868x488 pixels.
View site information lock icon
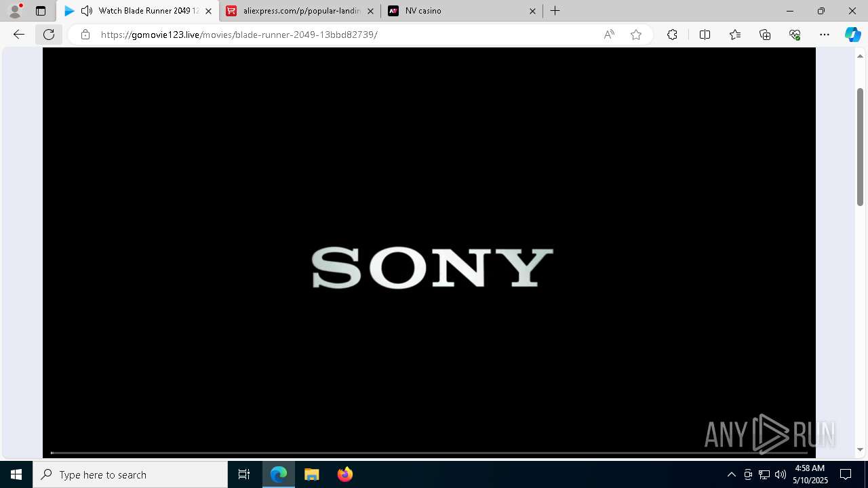tap(85, 35)
